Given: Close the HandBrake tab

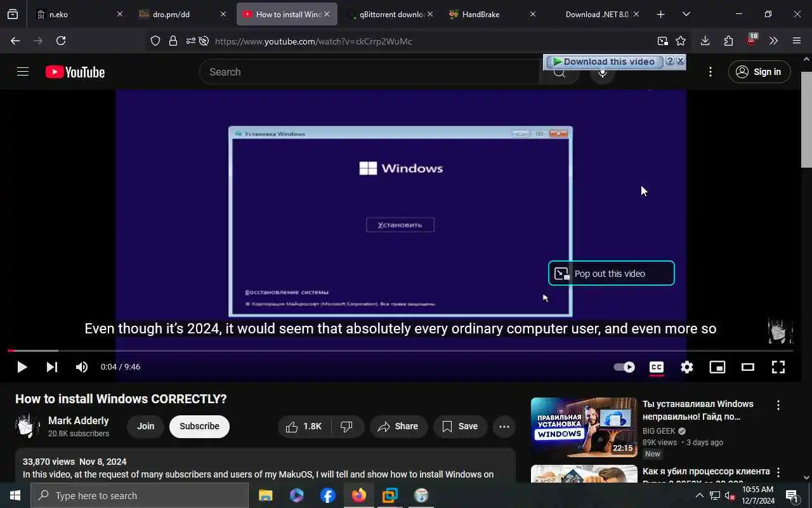Looking at the screenshot, I should coord(532,14).
